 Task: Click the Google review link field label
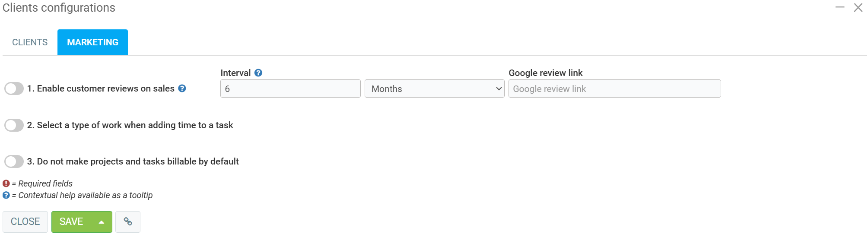[x=545, y=73]
